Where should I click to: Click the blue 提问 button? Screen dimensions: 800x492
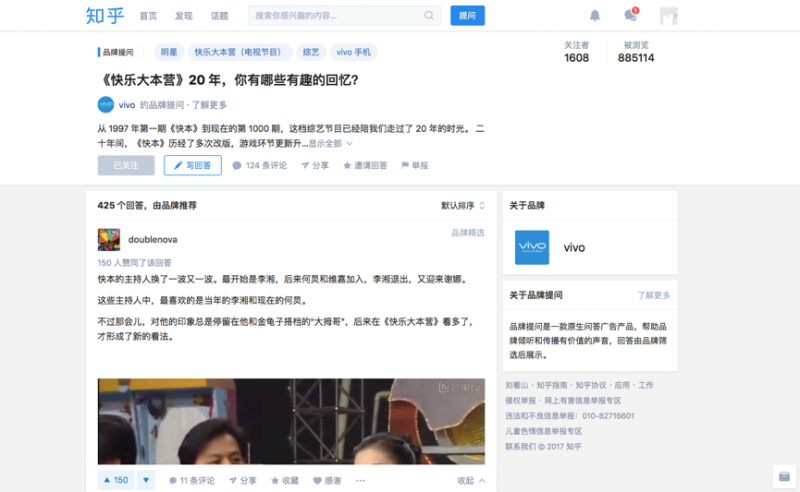pyautogui.click(x=467, y=16)
